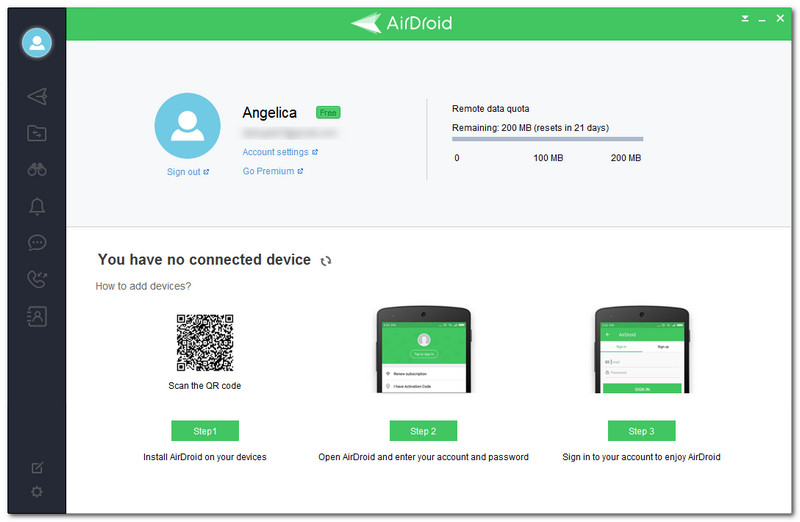
Task: Open the settings gear in sidebar
Action: click(x=37, y=491)
